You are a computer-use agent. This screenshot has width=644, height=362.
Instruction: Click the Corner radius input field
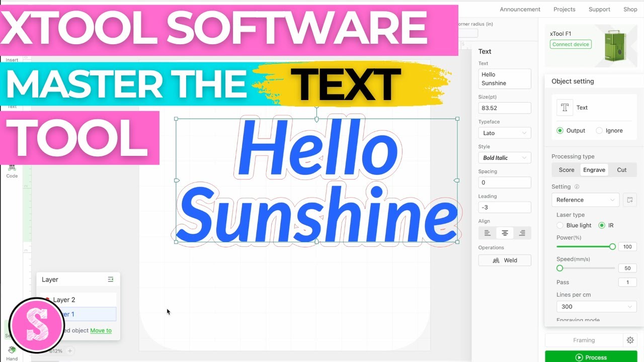(x=467, y=33)
